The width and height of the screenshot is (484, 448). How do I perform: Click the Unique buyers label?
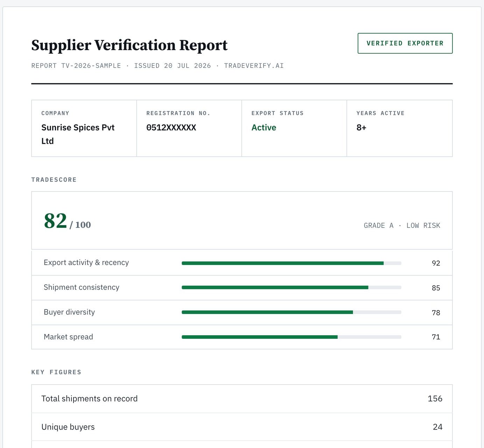[x=68, y=427]
